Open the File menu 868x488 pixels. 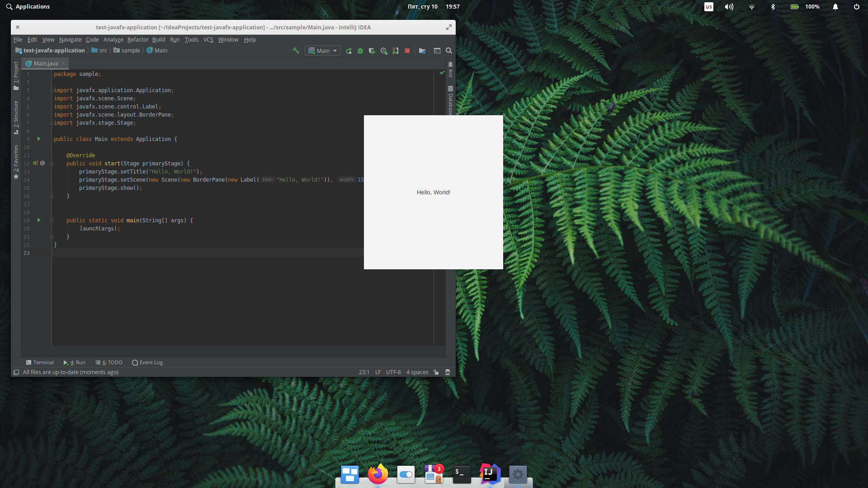coord(18,40)
